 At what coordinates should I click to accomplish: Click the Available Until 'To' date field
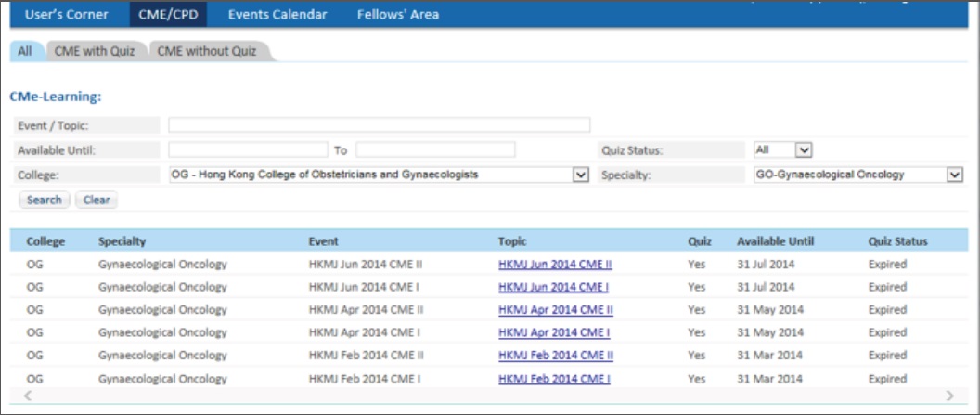pyautogui.click(x=435, y=150)
